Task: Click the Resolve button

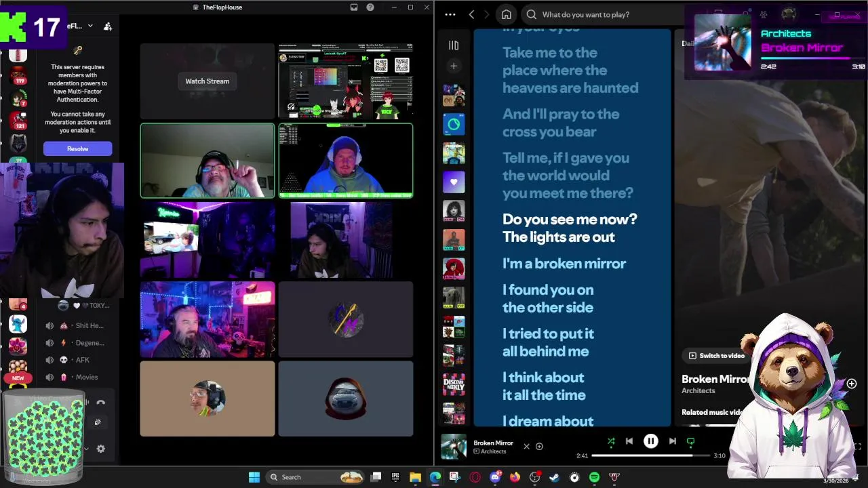Action: [x=77, y=148]
